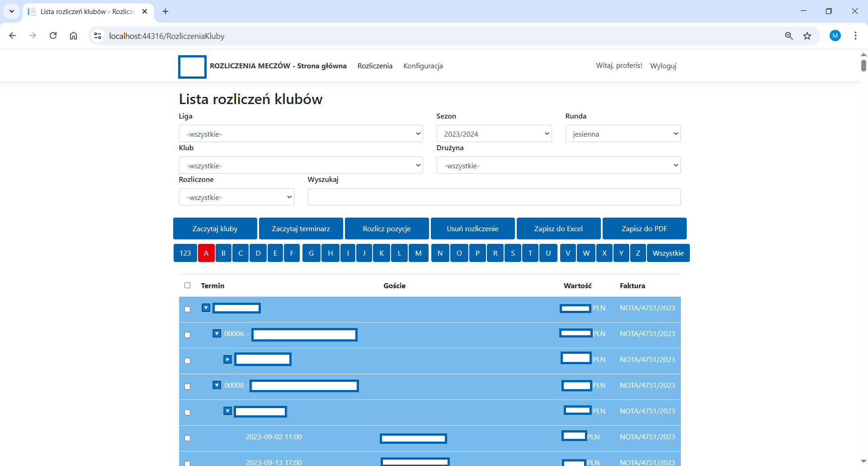Click the site logo in the header
The width and height of the screenshot is (868, 466).
click(192, 67)
